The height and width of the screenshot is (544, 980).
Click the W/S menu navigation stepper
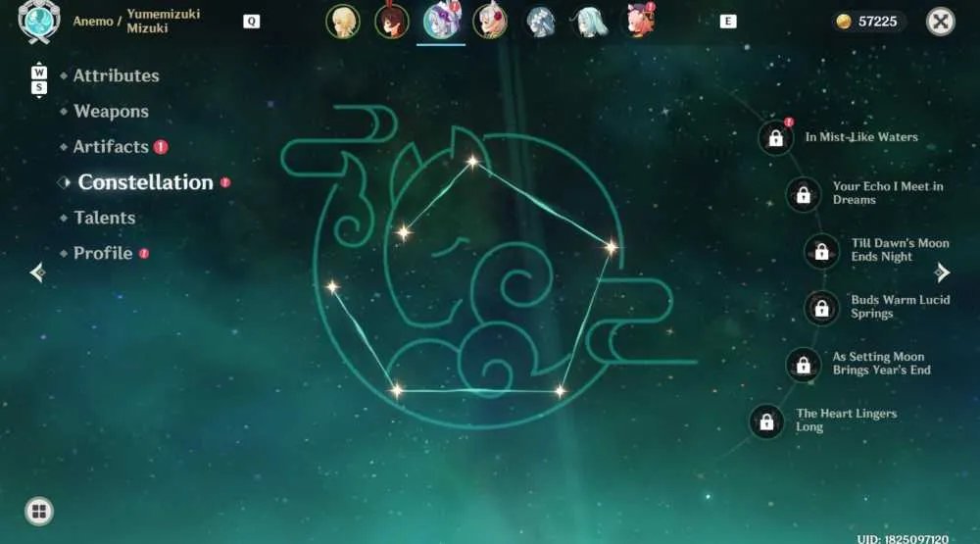point(39,80)
